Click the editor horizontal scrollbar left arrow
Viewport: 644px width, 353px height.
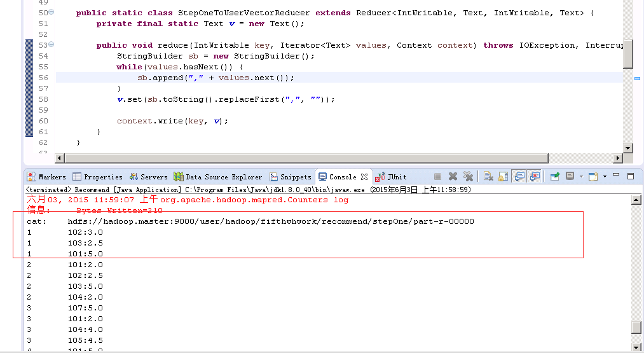point(60,158)
